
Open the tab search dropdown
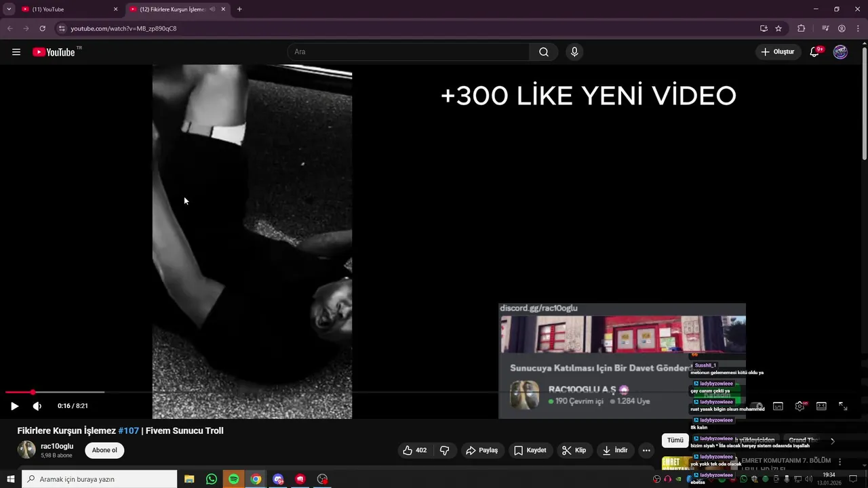point(9,9)
